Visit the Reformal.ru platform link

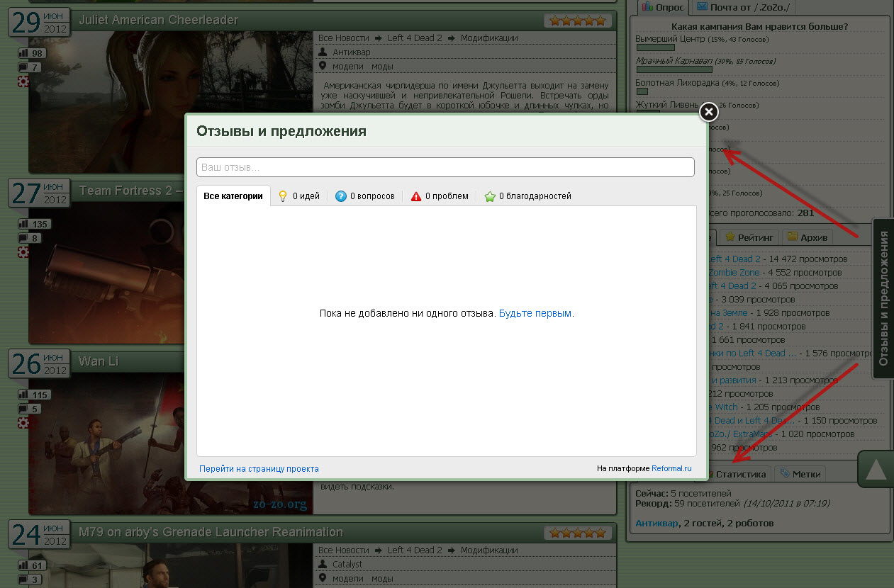coord(671,468)
